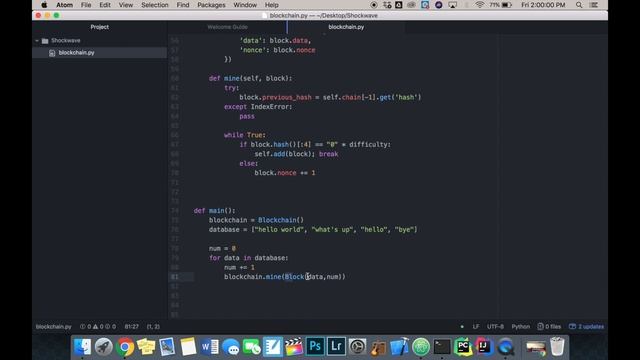The image size is (640, 360).
Task: Open Microsoft Word from the dock
Action: coord(210,347)
